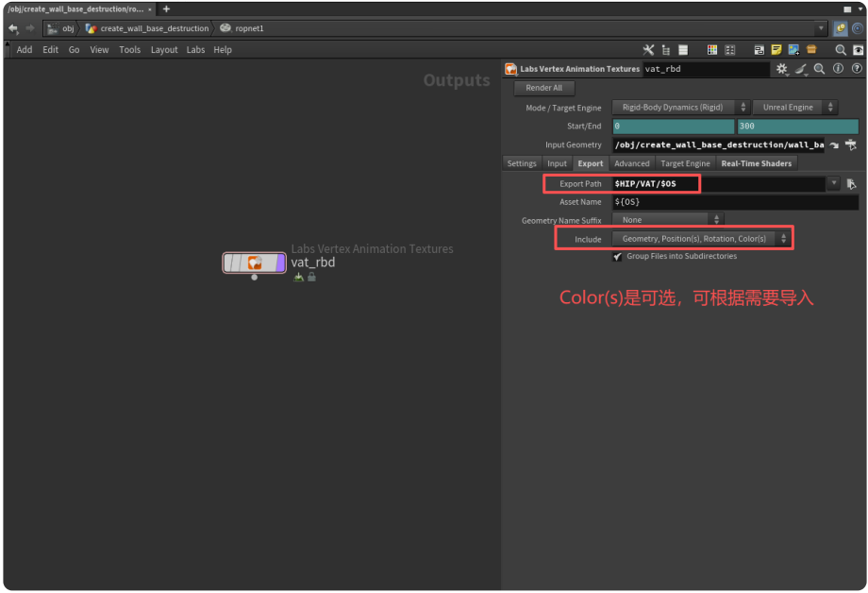
Task: Click the parameter help question mark icon
Action: (x=857, y=69)
